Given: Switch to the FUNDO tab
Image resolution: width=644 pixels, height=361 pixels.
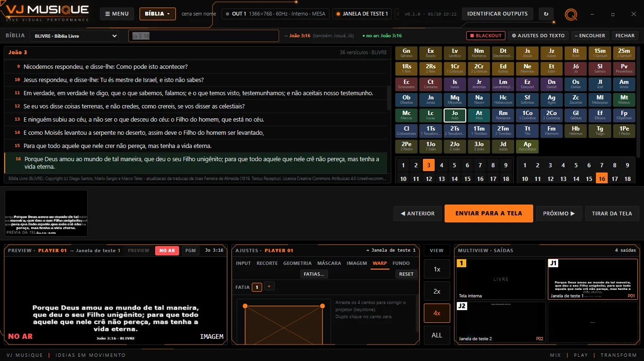Looking at the screenshot, I should click(x=401, y=263).
